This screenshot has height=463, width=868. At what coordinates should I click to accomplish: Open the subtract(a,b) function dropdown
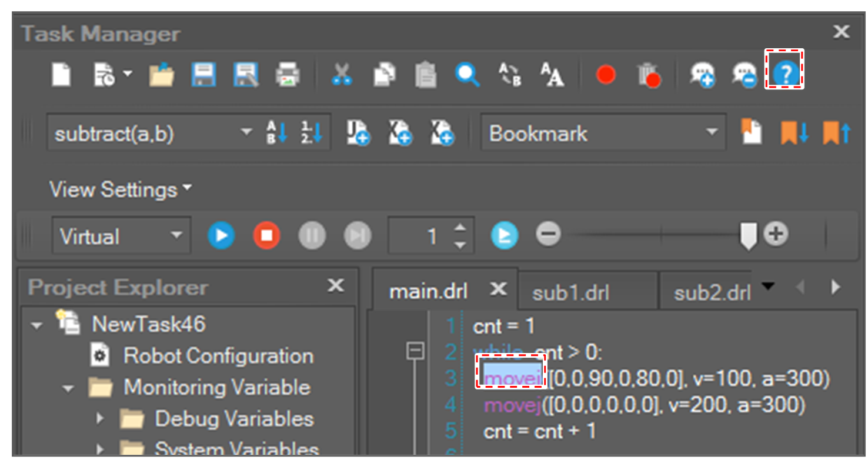click(x=246, y=134)
